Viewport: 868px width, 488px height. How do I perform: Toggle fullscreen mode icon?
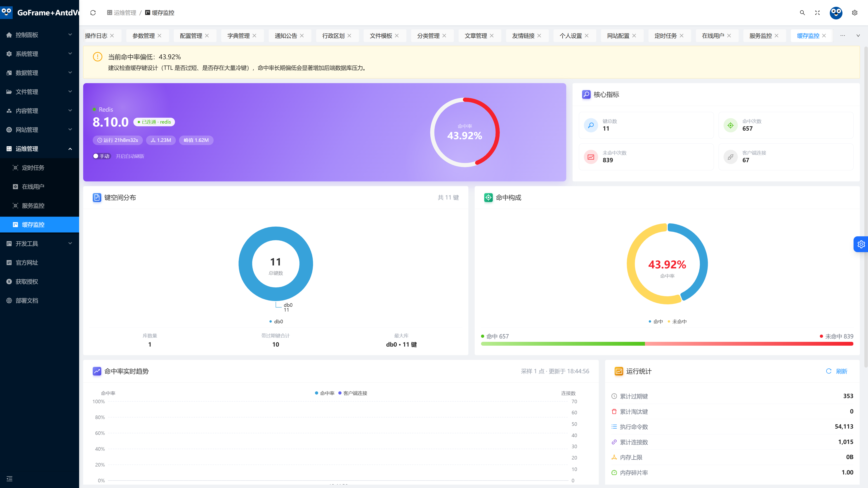817,13
